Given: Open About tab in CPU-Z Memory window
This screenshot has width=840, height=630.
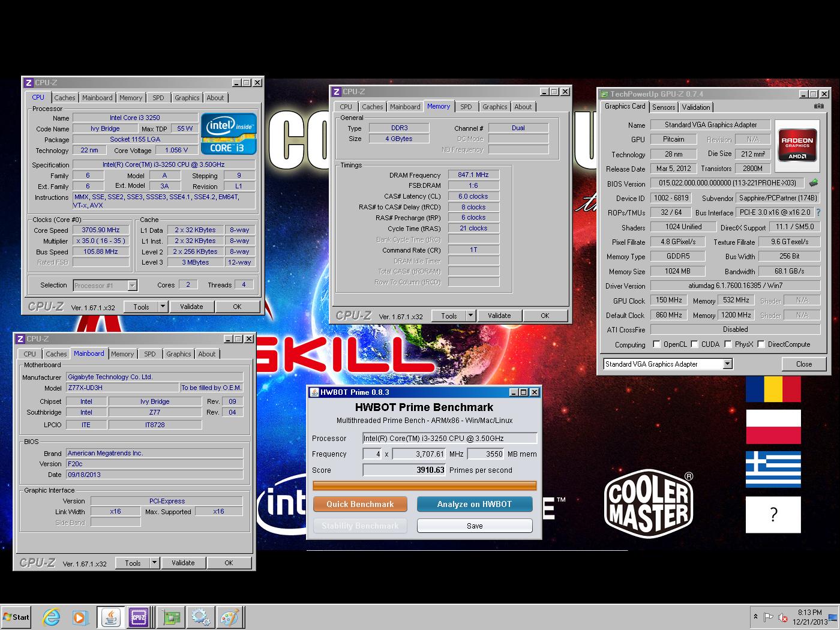Looking at the screenshot, I should click(x=523, y=107).
